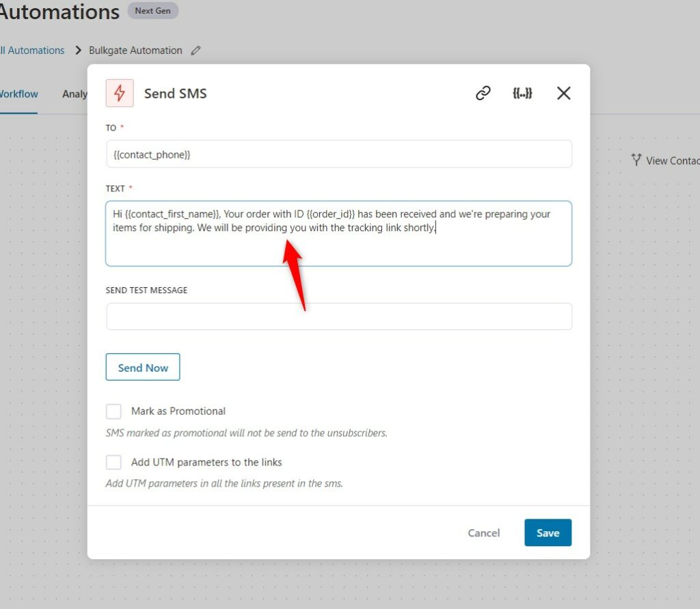This screenshot has width=700, height=609.
Task: Tick Add UTM parameters to the links
Action: tap(113, 462)
